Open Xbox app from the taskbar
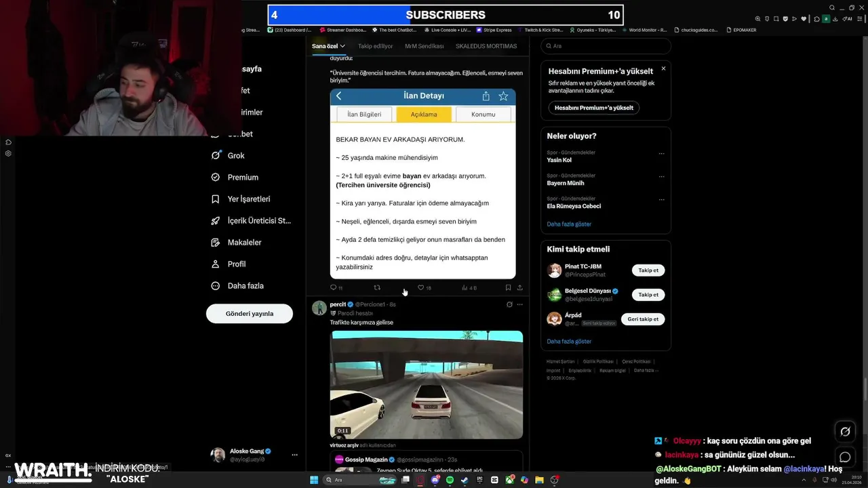 [x=509, y=480]
